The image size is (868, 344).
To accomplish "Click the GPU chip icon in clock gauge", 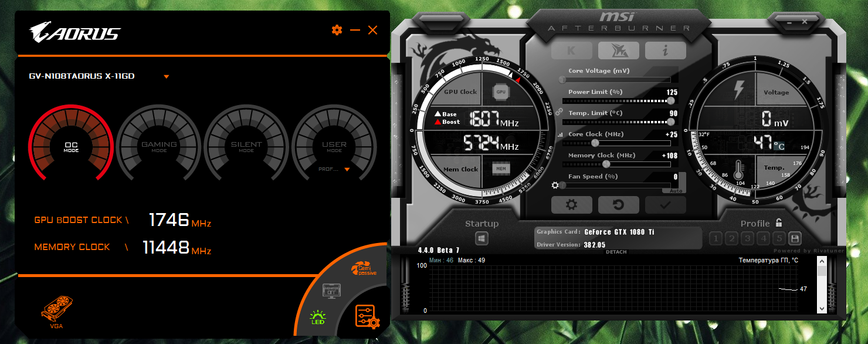I will (x=501, y=92).
